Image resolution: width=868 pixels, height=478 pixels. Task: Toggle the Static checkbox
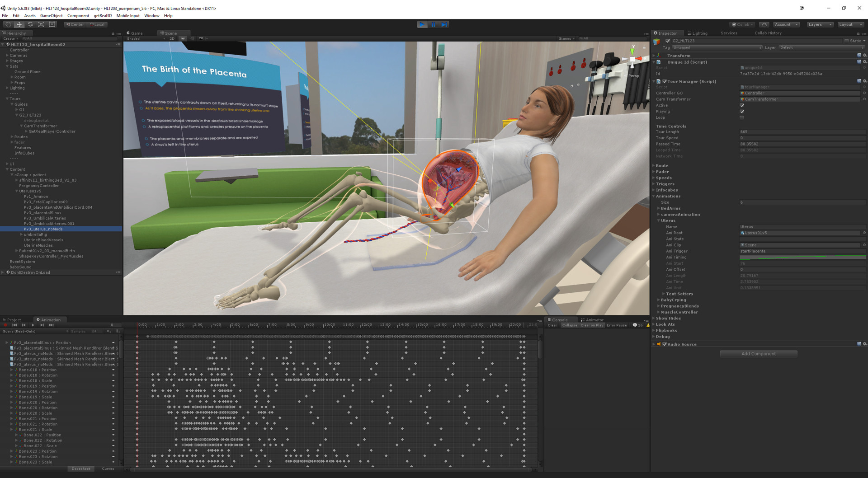pyautogui.click(x=847, y=41)
